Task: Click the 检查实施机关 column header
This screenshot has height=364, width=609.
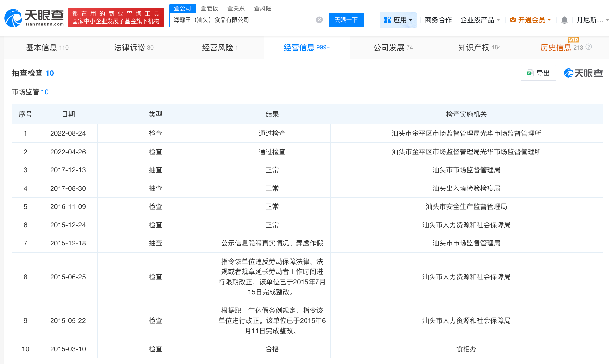Action: tap(466, 114)
